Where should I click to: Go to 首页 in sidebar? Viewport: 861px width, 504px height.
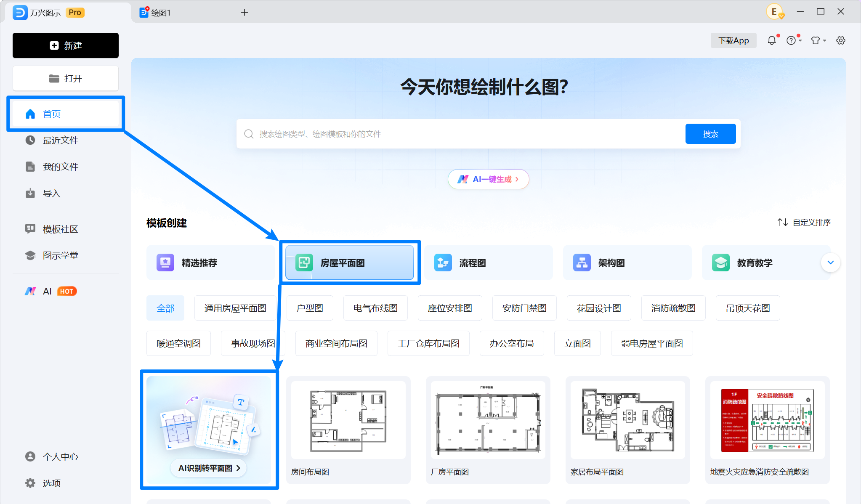66,114
